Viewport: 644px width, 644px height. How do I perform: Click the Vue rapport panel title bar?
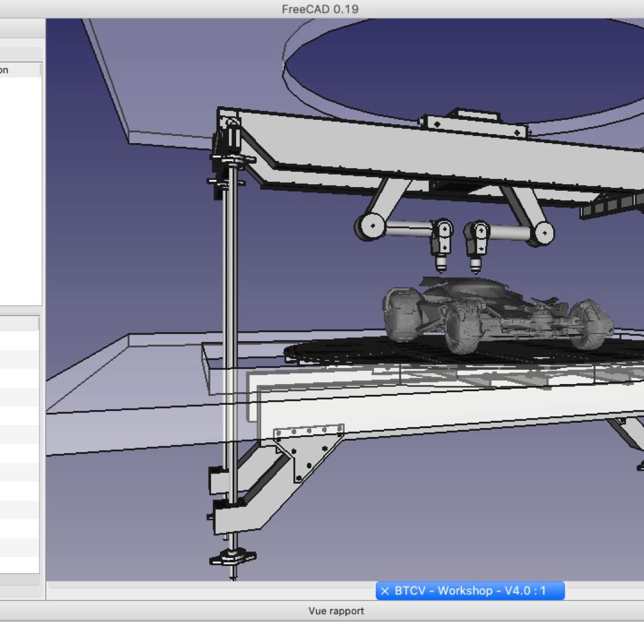tap(336, 611)
